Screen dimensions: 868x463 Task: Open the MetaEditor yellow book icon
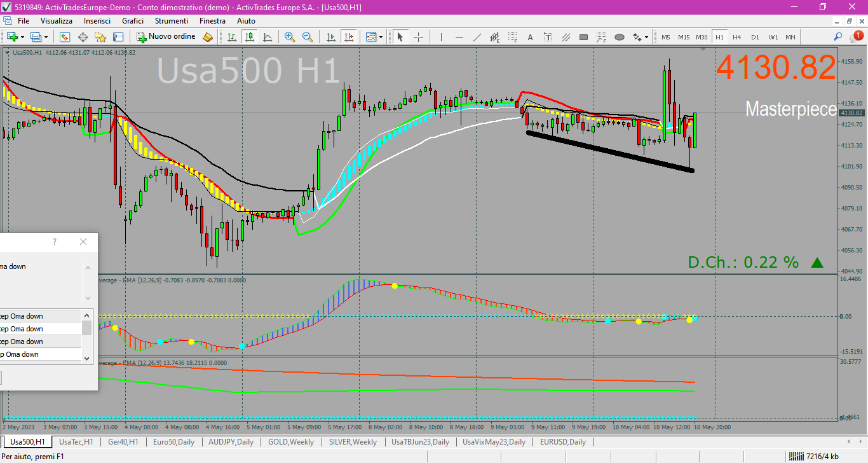point(208,37)
